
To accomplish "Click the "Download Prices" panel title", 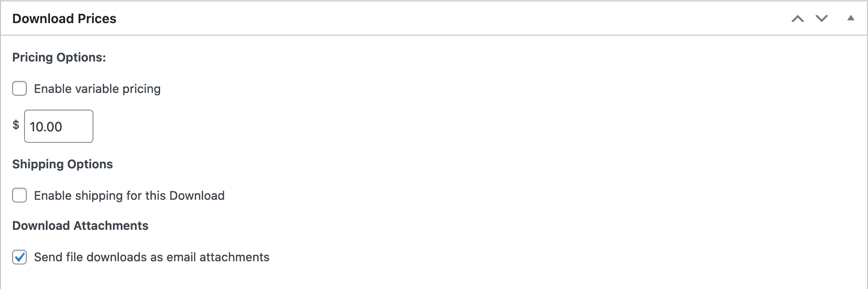I will (64, 18).
